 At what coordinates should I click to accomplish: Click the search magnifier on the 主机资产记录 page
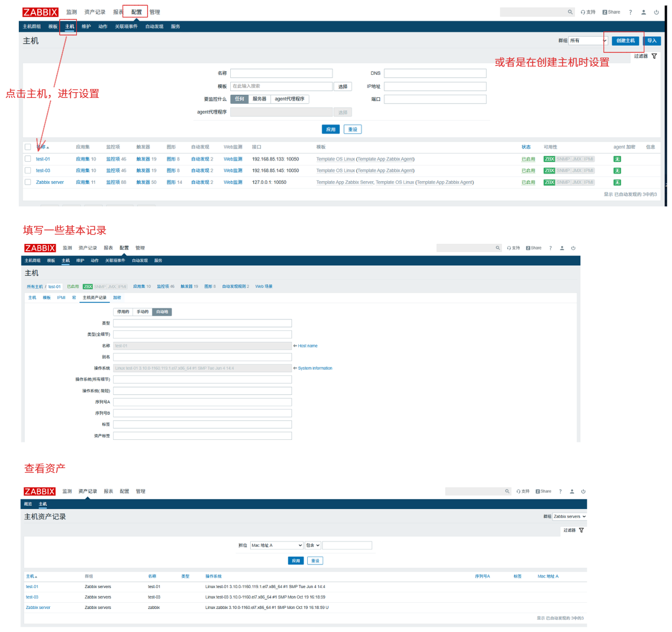[x=507, y=491]
